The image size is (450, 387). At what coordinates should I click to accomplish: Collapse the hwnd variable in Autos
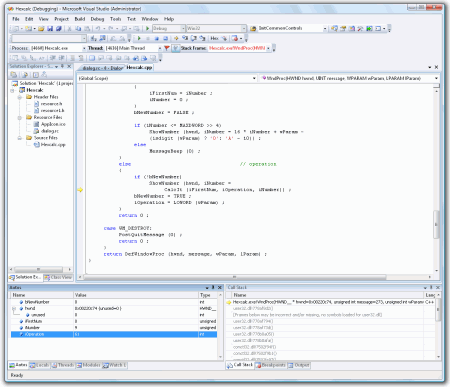(14, 309)
